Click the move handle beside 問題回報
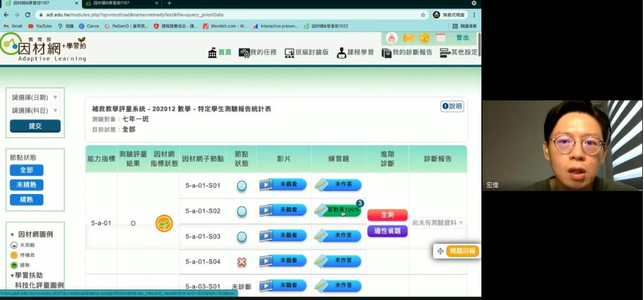This screenshot has height=300, width=644. coord(440,251)
